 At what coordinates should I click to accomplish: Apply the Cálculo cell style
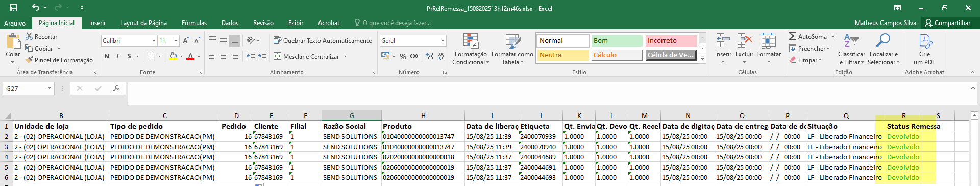(617, 55)
